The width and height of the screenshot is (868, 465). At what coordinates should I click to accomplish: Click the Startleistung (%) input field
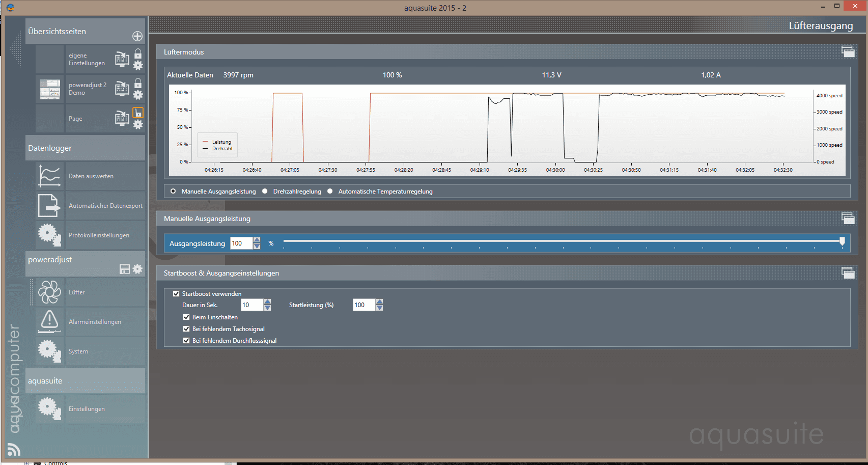click(x=364, y=305)
